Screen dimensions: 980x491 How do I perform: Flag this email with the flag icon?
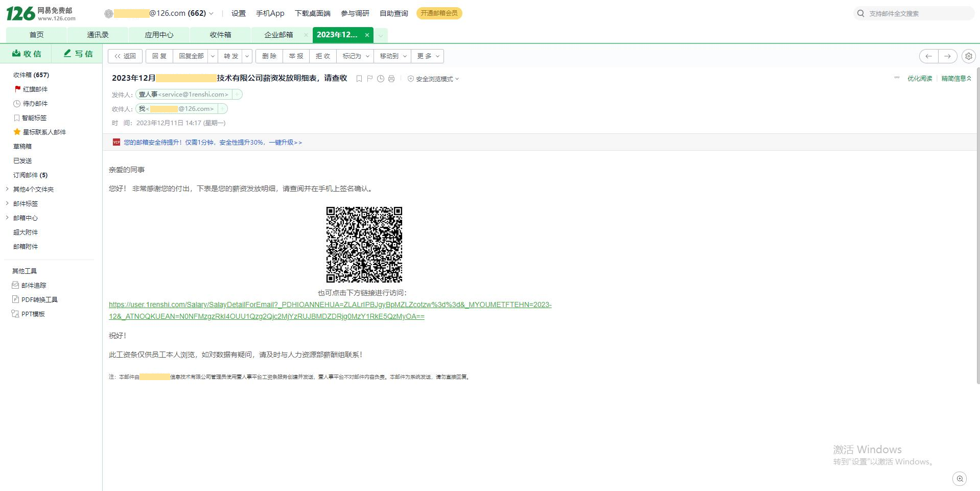[x=370, y=79]
